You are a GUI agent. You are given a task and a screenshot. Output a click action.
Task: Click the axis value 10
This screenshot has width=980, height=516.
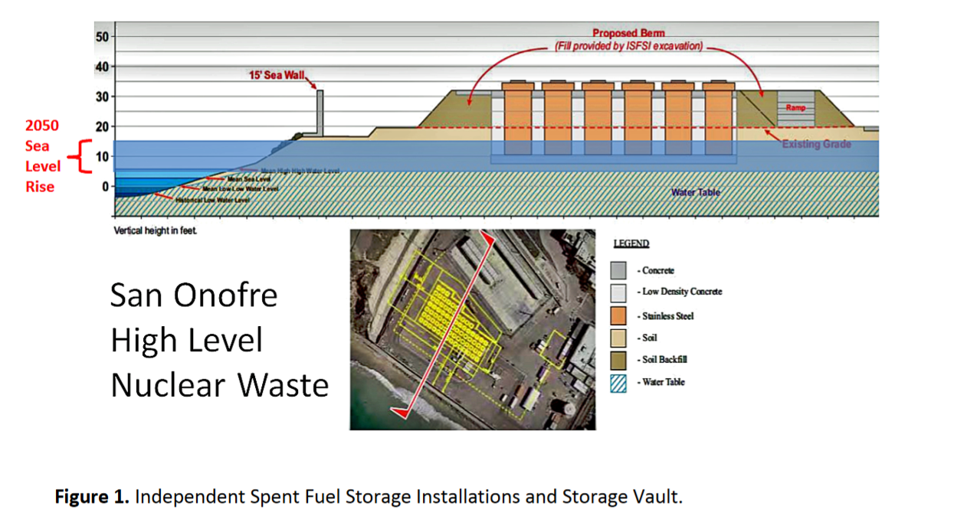coord(103,156)
